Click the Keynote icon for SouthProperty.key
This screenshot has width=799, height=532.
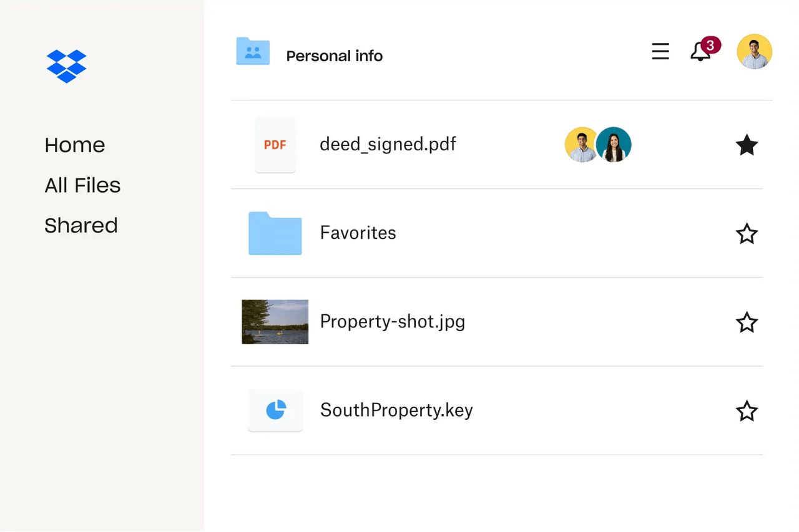click(275, 410)
